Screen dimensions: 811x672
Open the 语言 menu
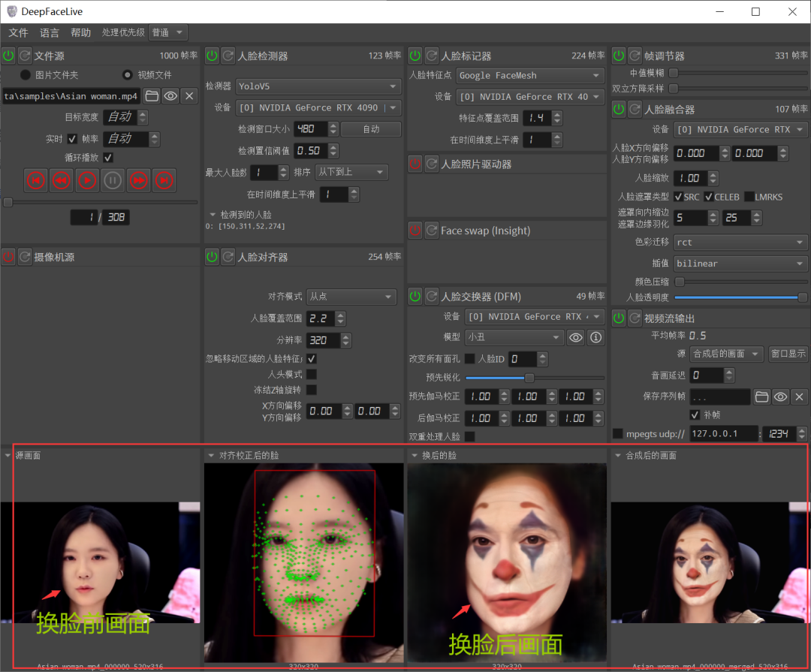click(50, 32)
